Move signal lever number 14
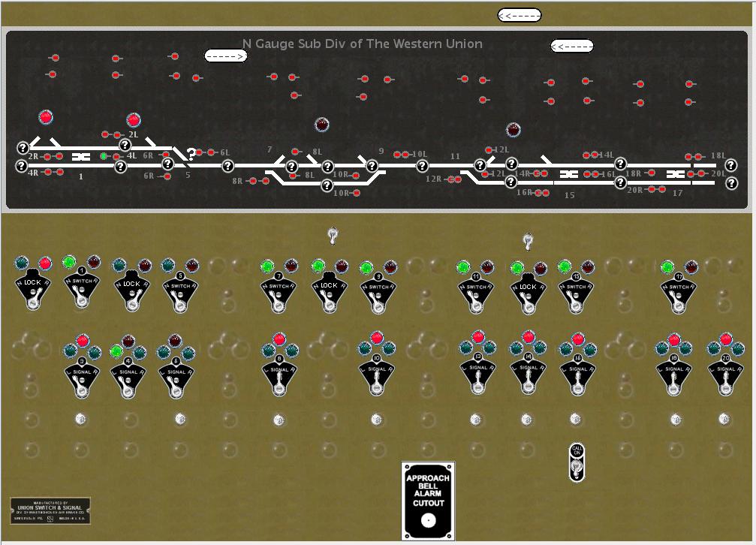Viewport: 756px width, 545px height. [529, 374]
